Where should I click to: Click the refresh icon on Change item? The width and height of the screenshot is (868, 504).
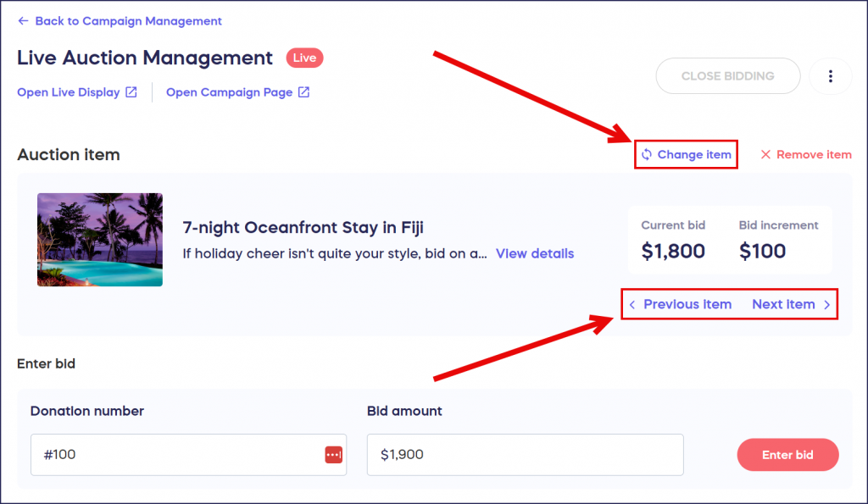click(647, 154)
